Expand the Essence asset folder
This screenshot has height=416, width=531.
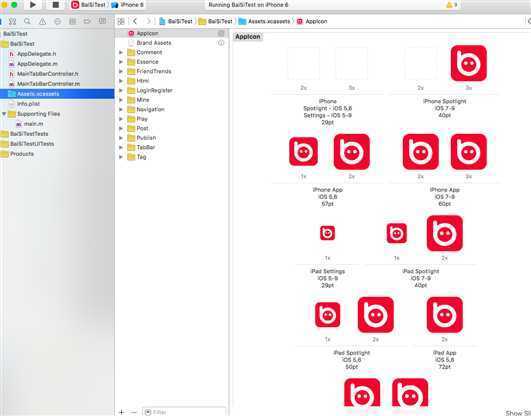point(121,62)
